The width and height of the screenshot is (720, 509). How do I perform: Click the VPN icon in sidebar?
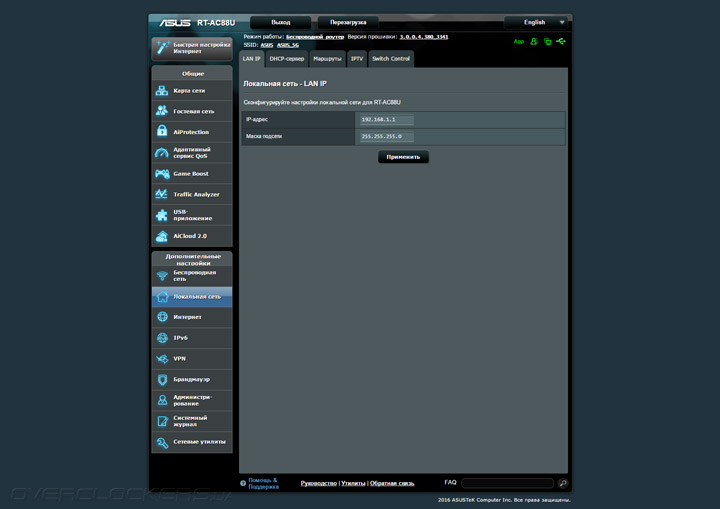tap(162, 359)
